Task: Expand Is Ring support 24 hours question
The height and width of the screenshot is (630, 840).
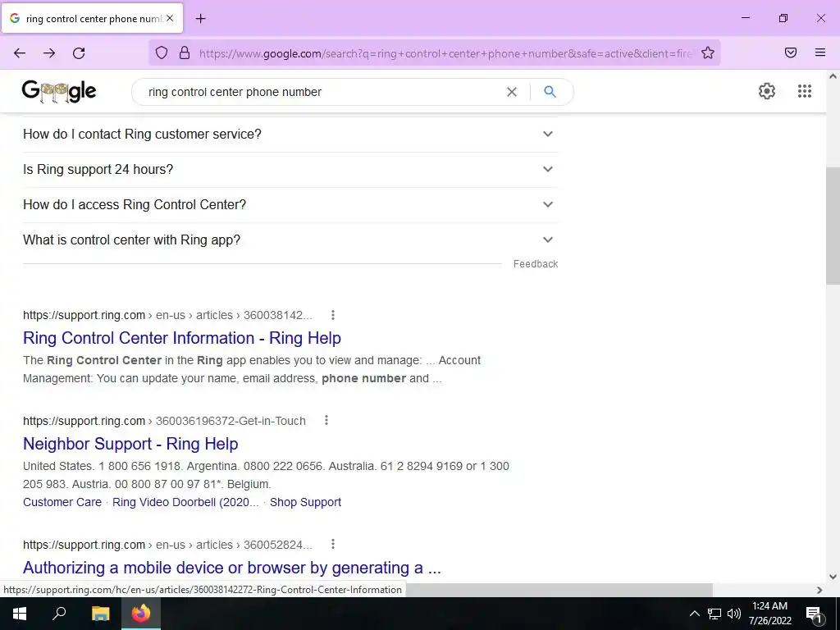Action: (290, 169)
